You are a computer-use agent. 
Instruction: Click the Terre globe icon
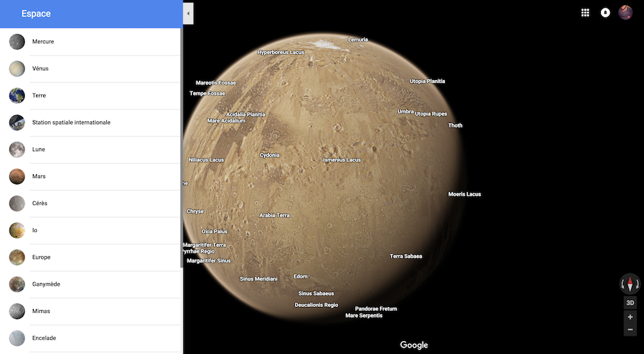coord(17,95)
